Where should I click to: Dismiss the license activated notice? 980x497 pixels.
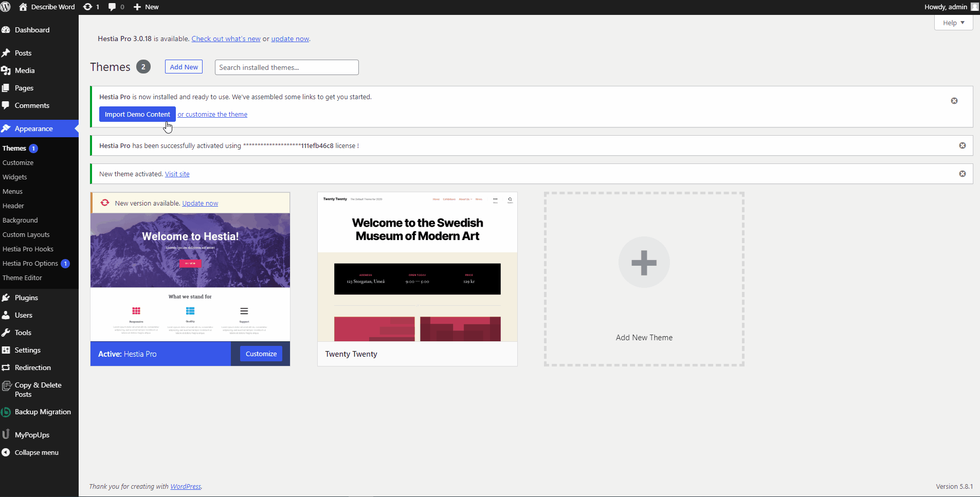point(962,145)
